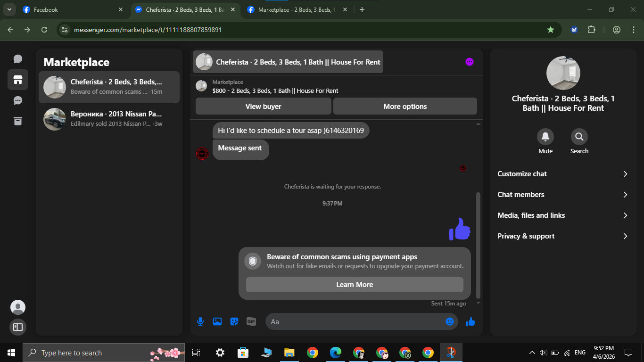The width and height of the screenshot is (644, 362).
Task: Open Microsoft Store from the taskbar
Action: (243, 353)
